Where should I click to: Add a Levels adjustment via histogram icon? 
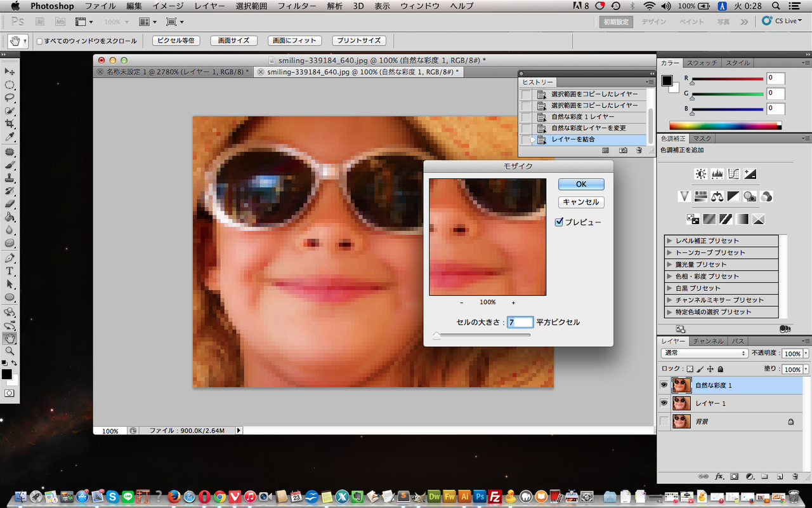[x=717, y=174]
